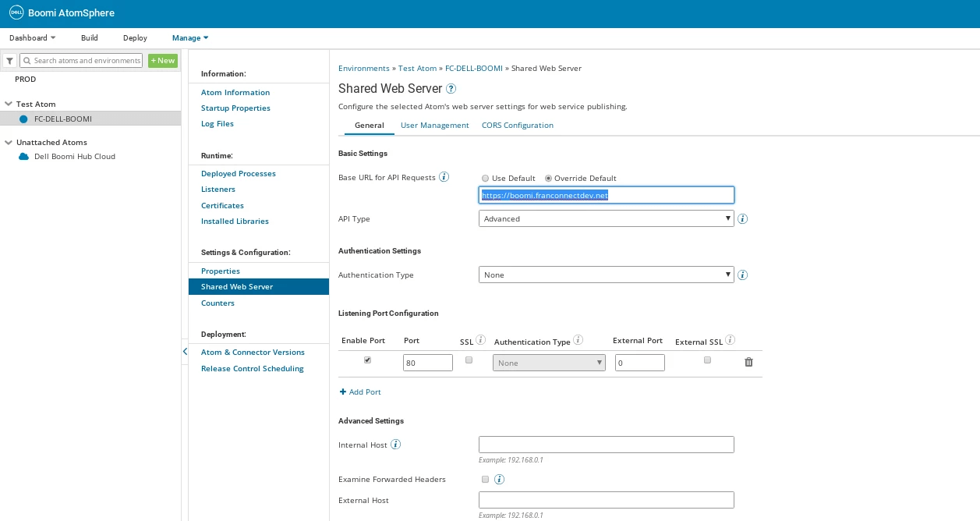Click Dell Boomi Hub Cloud icon
The height and width of the screenshot is (521, 980).
(23, 156)
